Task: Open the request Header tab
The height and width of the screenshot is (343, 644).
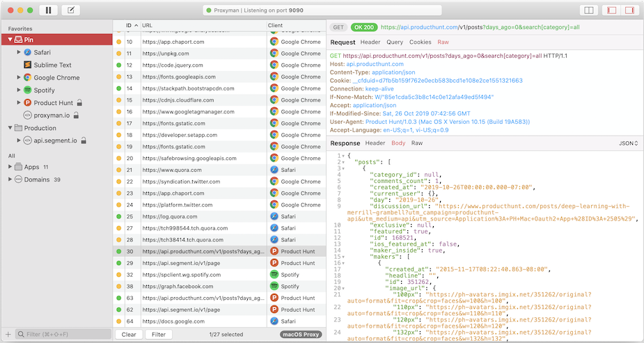Action: pyautogui.click(x=370, y=42)
